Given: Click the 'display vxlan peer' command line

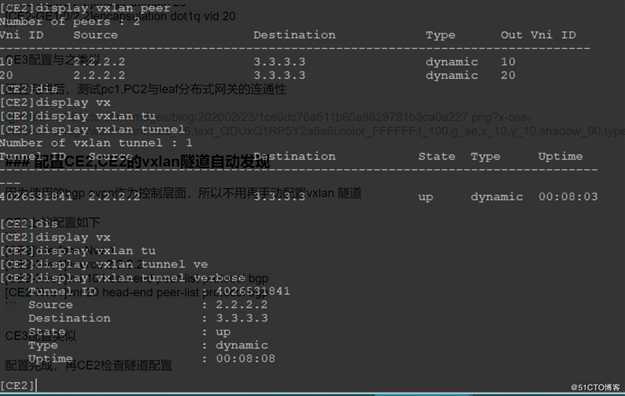Looking at the screenshot, I should click(x=85, y=8).
